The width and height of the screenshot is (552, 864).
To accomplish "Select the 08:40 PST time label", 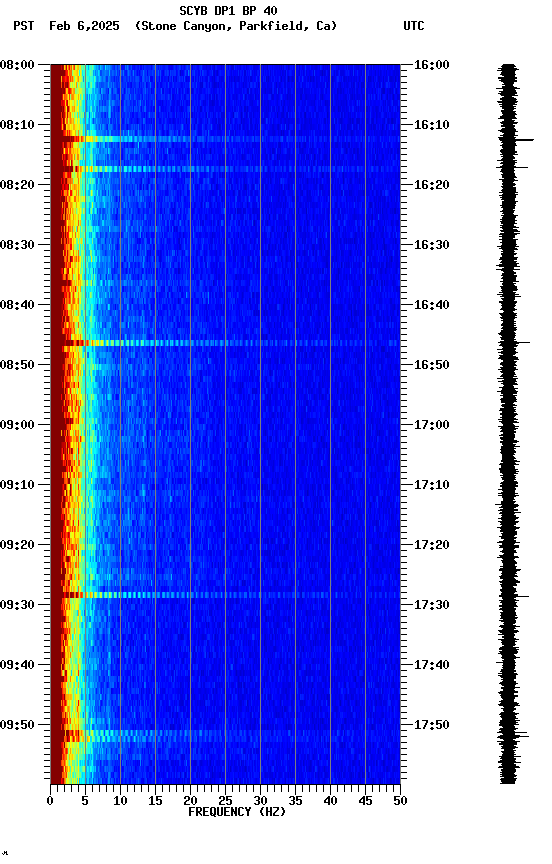I will [17, 305].
